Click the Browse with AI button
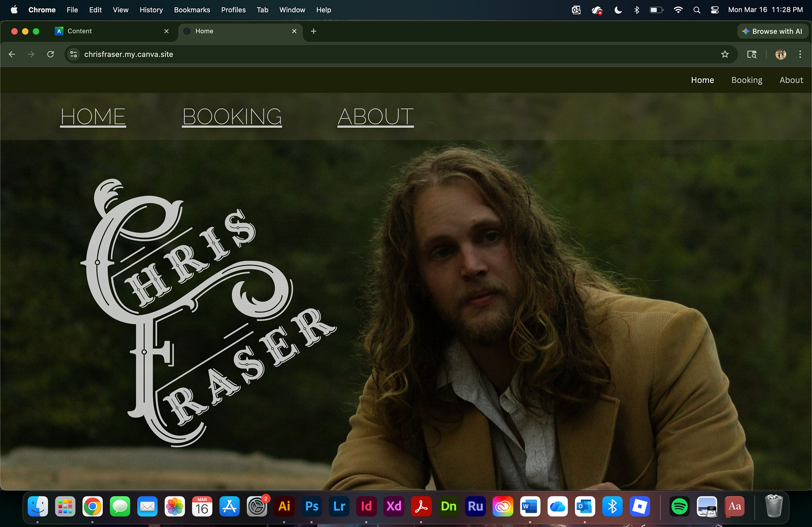The image size is (812, 527). click(x=772, y=31)
